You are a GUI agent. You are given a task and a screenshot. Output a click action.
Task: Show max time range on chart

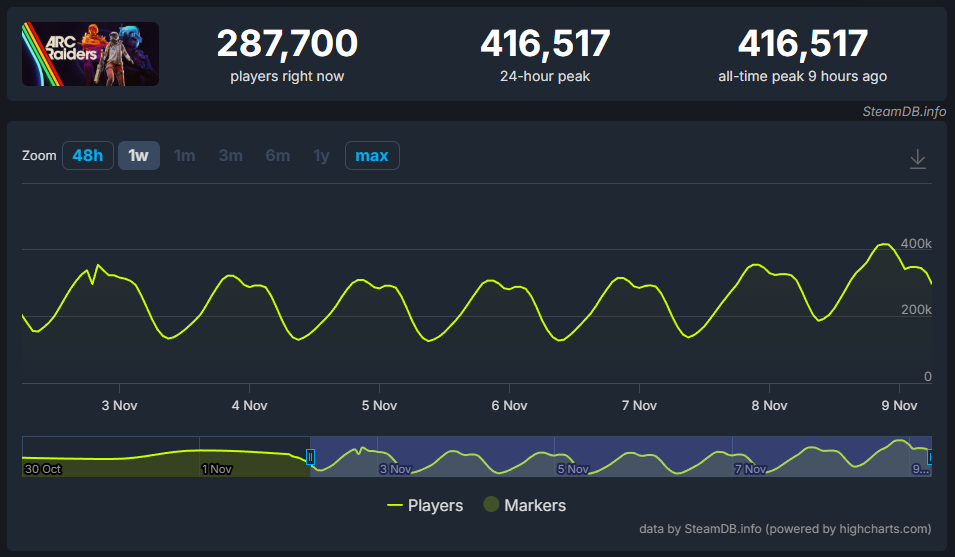[x=372, y=156]
